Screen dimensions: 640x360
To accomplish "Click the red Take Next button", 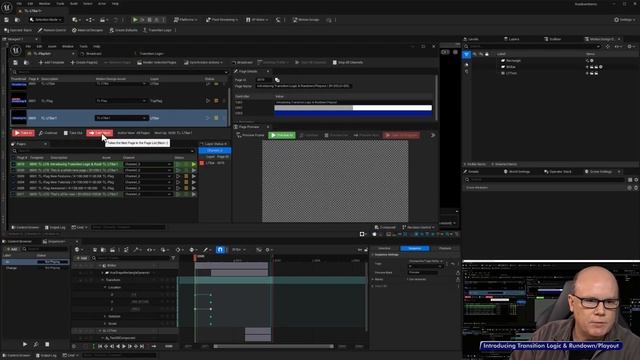I will [x=100, y=133].
